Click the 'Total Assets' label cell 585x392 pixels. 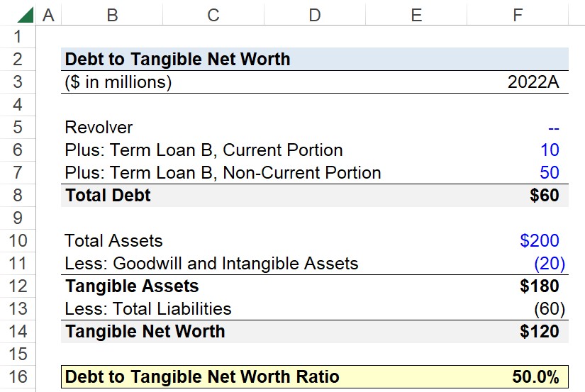click(x=113, y=240)
